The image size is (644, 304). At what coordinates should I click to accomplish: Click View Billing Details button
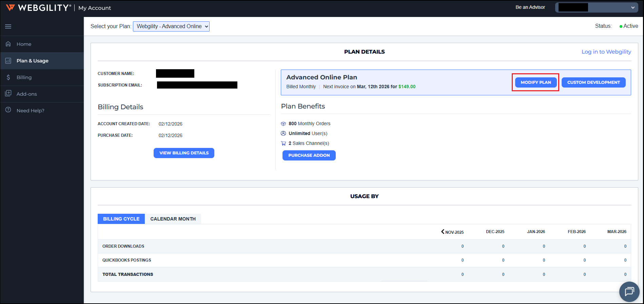(184, 153)
